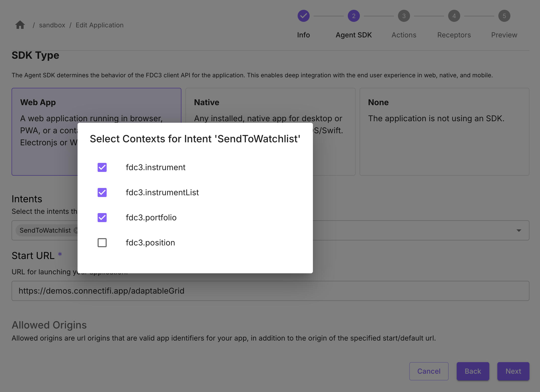Click the Cancel button
Viewport: 540px width, 392px height.
(429, 371)
